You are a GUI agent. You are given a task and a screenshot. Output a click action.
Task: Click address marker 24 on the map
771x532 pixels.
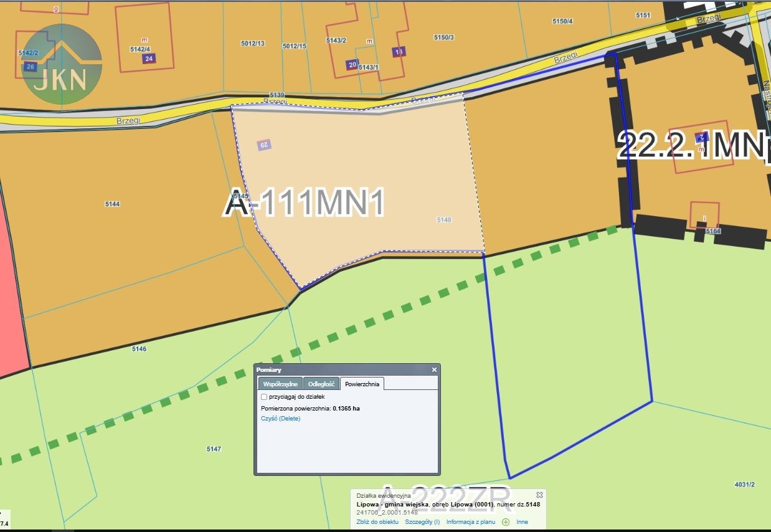coord(148,59)
